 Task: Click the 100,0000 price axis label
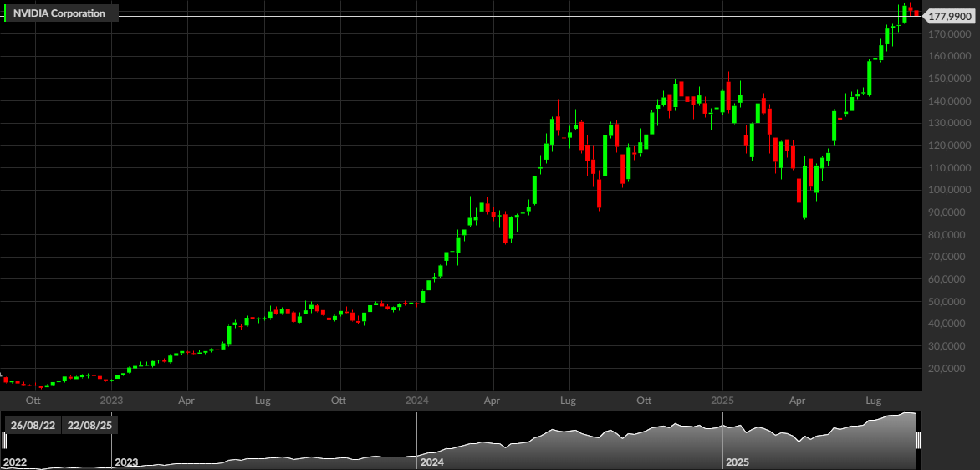950,190
